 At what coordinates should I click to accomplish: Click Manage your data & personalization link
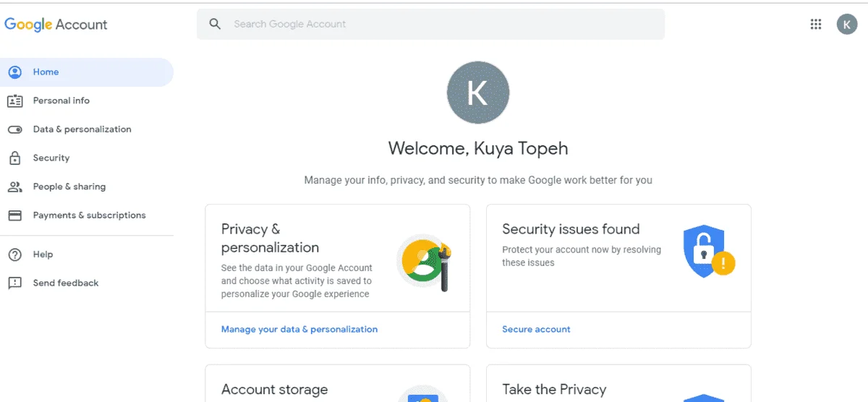coord(299,330)
